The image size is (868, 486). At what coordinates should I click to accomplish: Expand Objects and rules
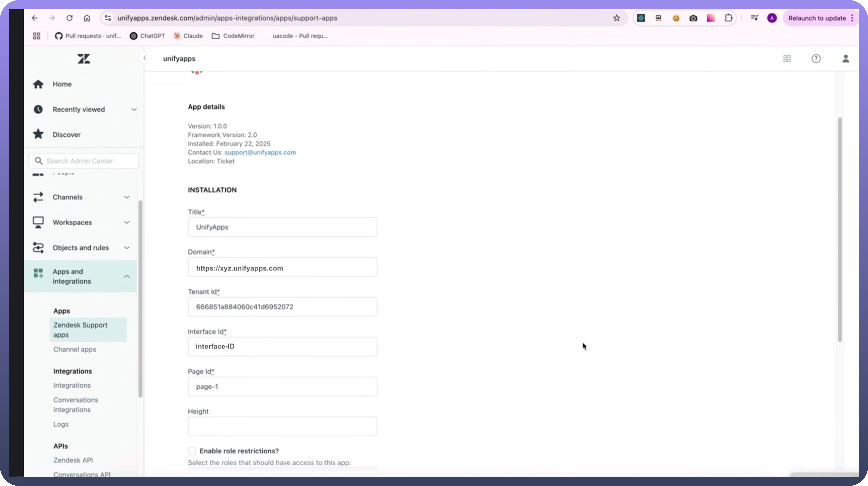[x=127, y=248]
